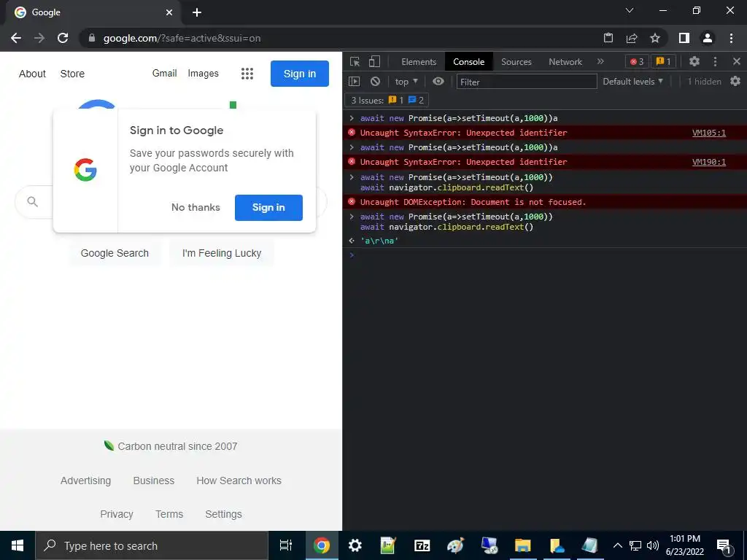Open the Chrome three-dot menu
The height and width of the screenshot is (560, 747).
point(731,38)
